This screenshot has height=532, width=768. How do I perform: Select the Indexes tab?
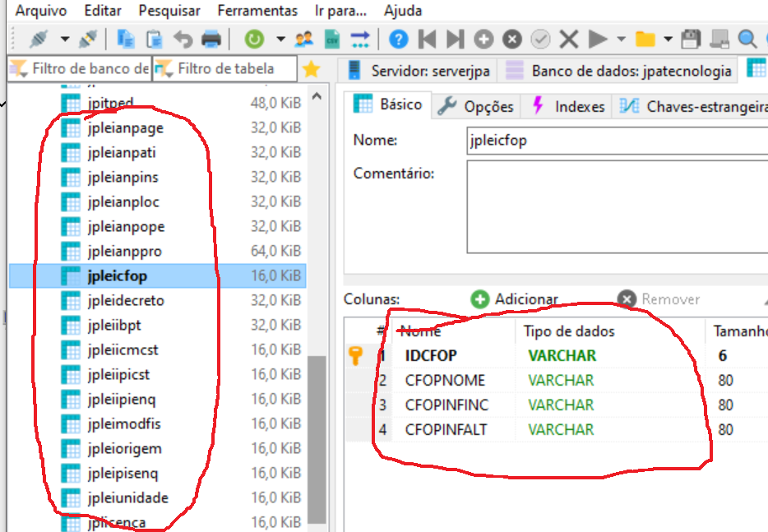tap(568, 106)
